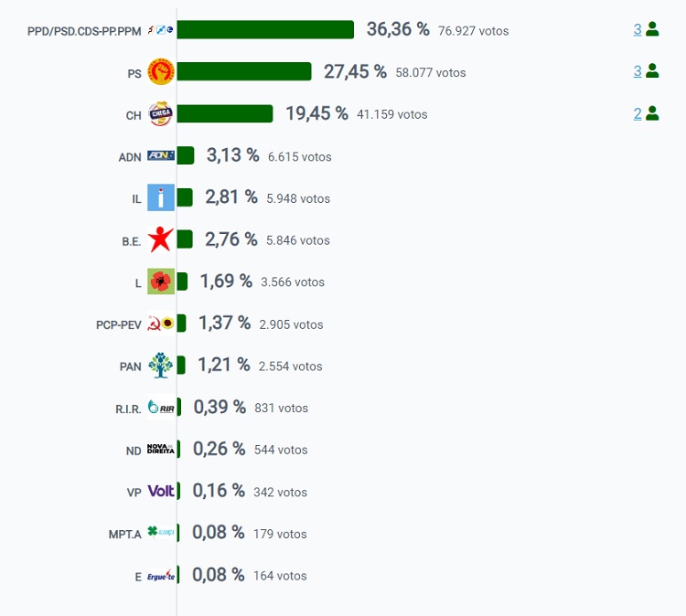This screenshot has height=616, width=686.
Task: Click the CHEGA party logo
Action: (x=161, y=114)
